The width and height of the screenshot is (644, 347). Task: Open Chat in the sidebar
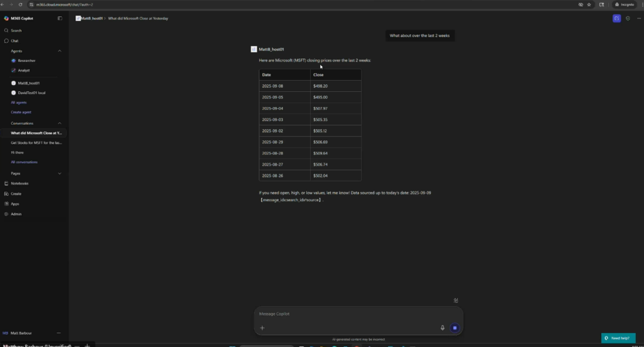pyautogui.click(x=14, y=41)
